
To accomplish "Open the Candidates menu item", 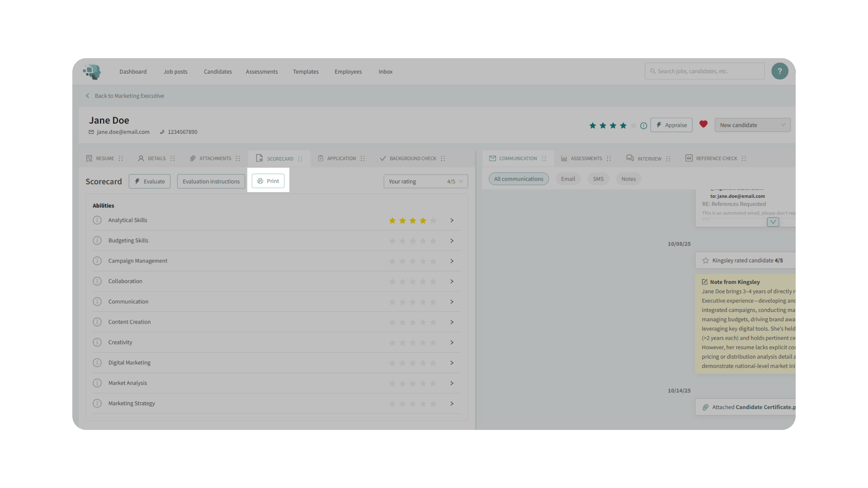I will pyautogui.click(x=218, y=71).
